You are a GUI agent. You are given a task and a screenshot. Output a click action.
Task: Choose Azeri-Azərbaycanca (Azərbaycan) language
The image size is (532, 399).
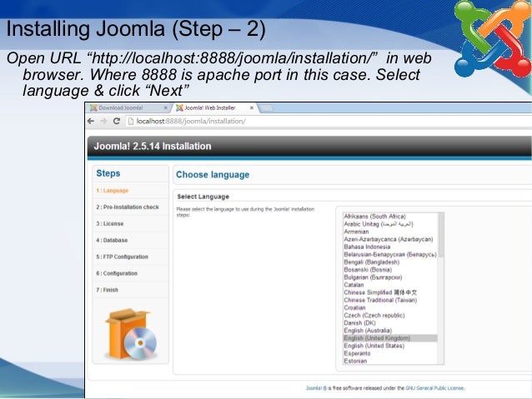pyautogui.click(x=390, y=239)
